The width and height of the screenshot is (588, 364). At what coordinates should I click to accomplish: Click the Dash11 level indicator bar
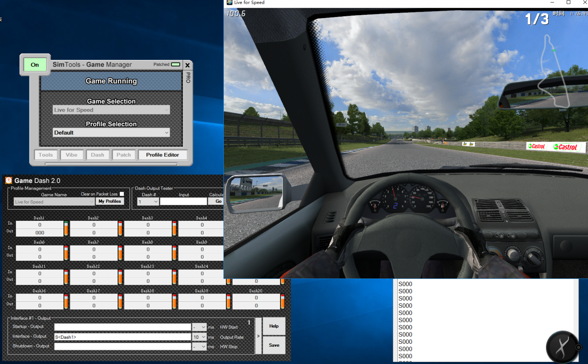pyautogui.click(x=66, y=277)
